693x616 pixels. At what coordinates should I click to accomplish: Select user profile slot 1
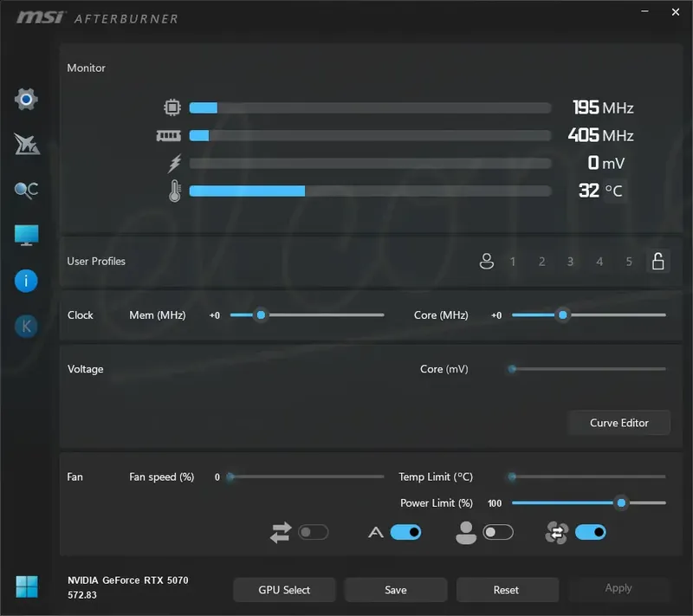click(x=513, y=262)
